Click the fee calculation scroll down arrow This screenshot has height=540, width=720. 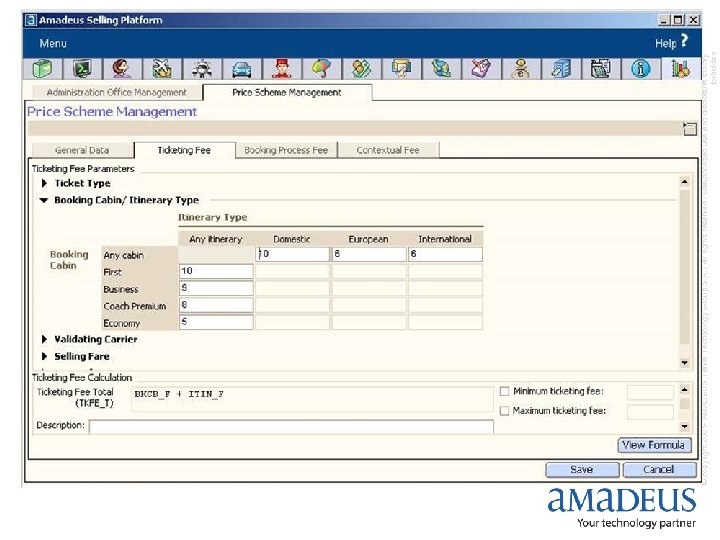pos(685,426)
